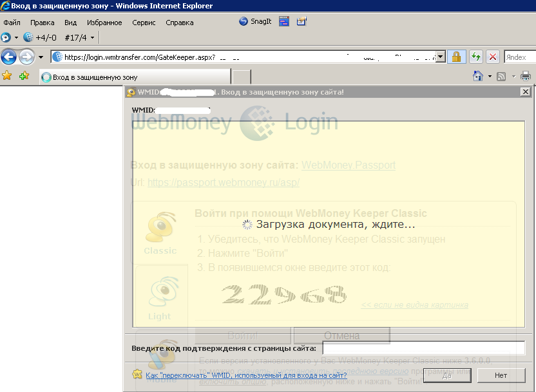Click the Home icon
The image size is (536, 392).
coord(478,76)
